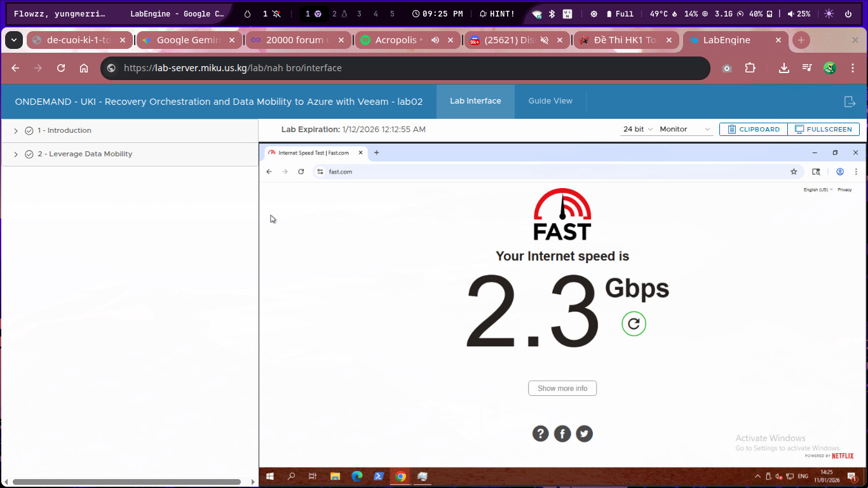Open Chrome extensions puzzle icon
The image size is (868, 488).
tap(750, 68)
